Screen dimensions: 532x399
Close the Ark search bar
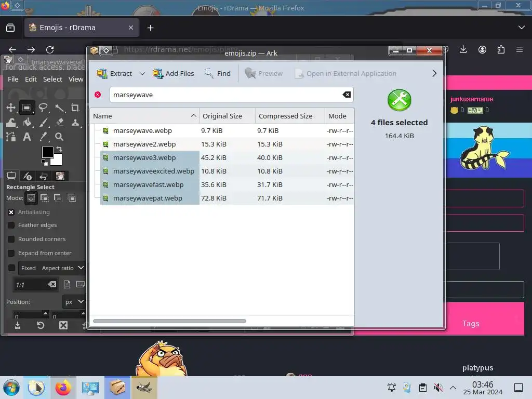[98, 95]
